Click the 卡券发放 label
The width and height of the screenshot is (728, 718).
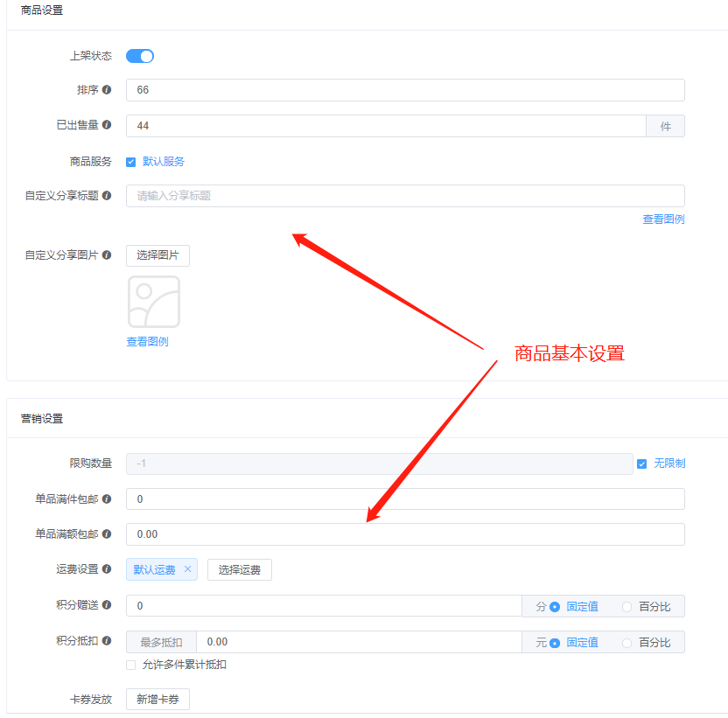[x=90, y=700]
